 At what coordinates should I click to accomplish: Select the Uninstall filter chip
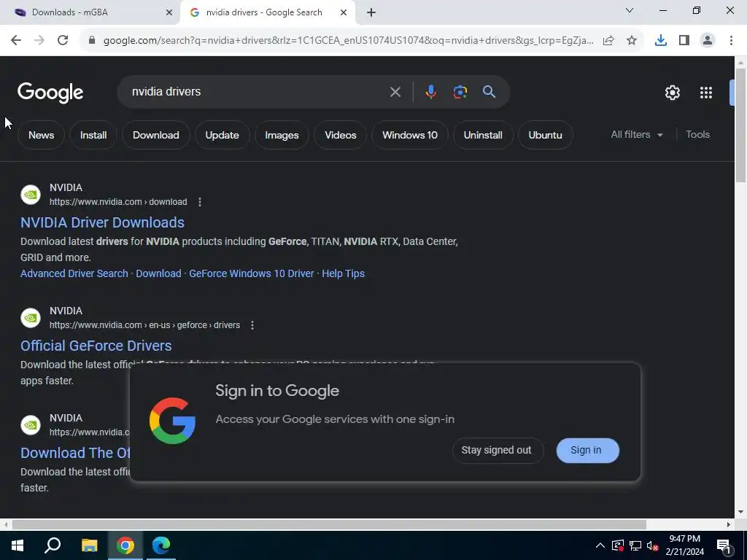coord(483,135)
